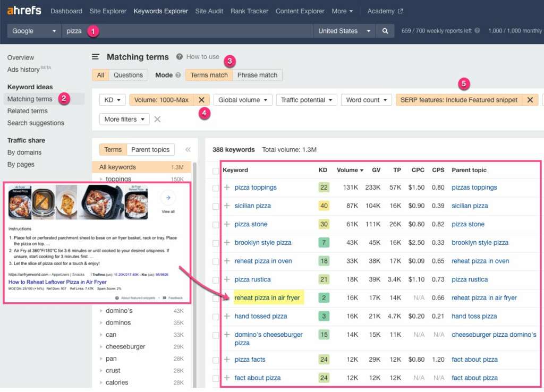Open the weekly reports help icon
This screenshot has height=392, width=544.
(478, 30)
